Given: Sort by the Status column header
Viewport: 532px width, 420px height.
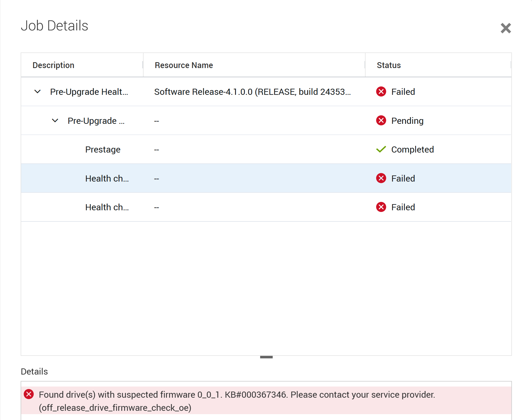Looking at the screenshot, I should (389, 65).
